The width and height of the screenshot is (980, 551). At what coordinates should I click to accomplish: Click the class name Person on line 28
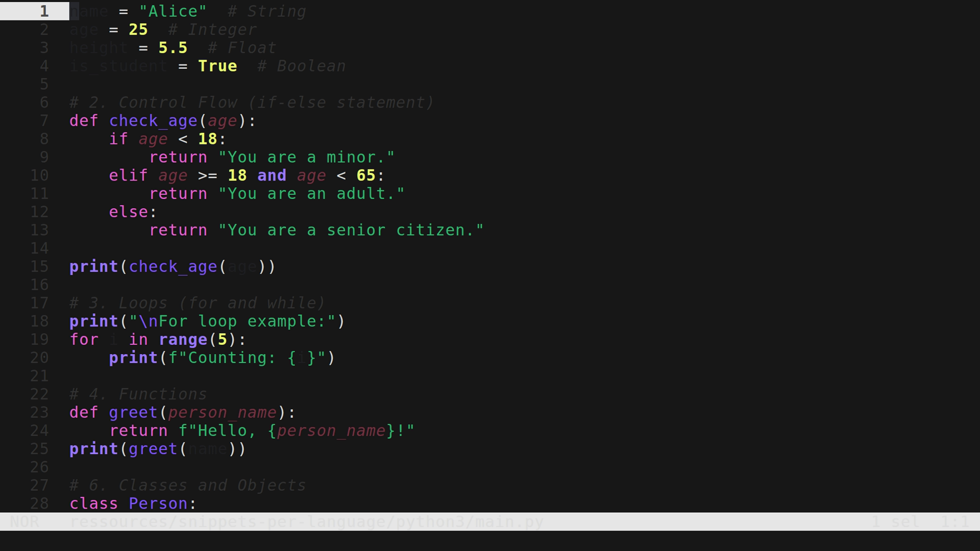click(x=159, y=504)
